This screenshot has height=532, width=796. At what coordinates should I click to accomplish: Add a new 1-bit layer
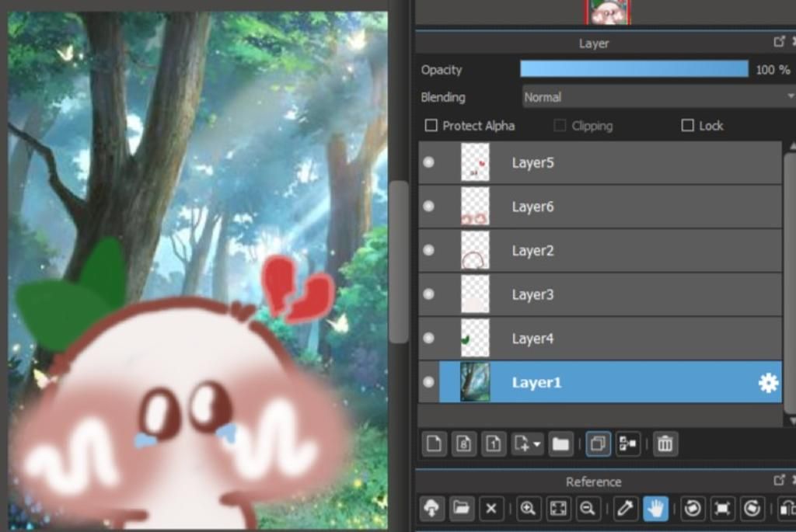coord(494,444)
